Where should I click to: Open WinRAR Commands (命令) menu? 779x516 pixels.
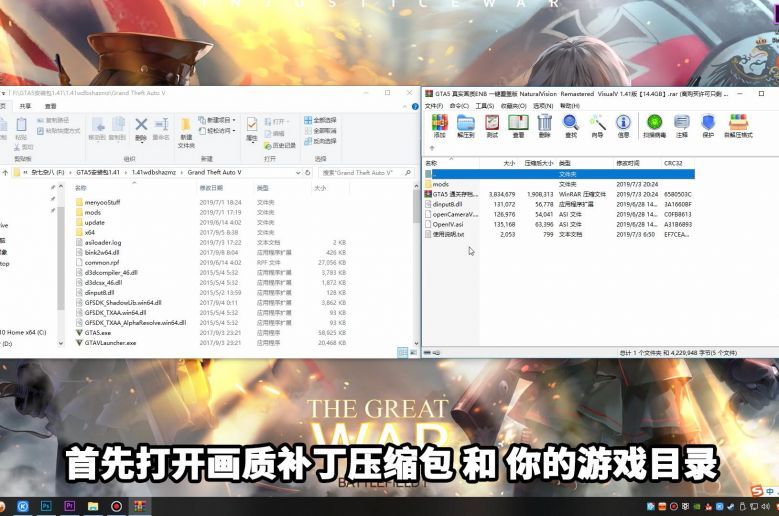click(x=459, y=106)
